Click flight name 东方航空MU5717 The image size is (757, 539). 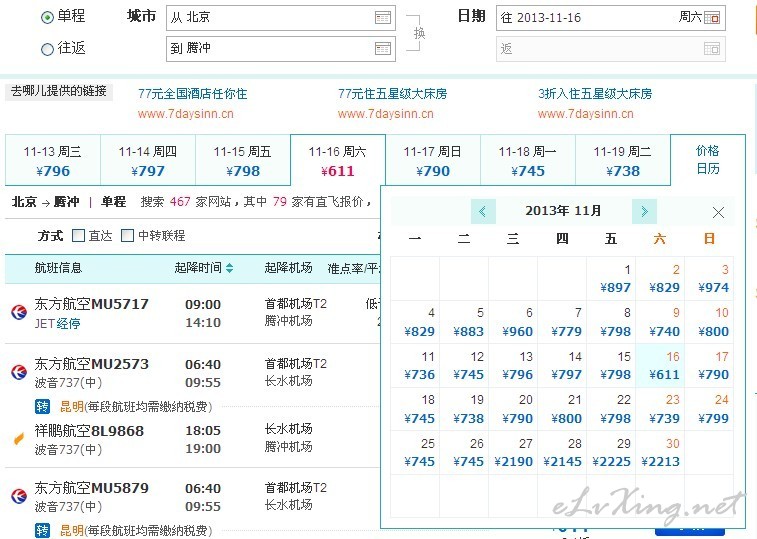92,304
